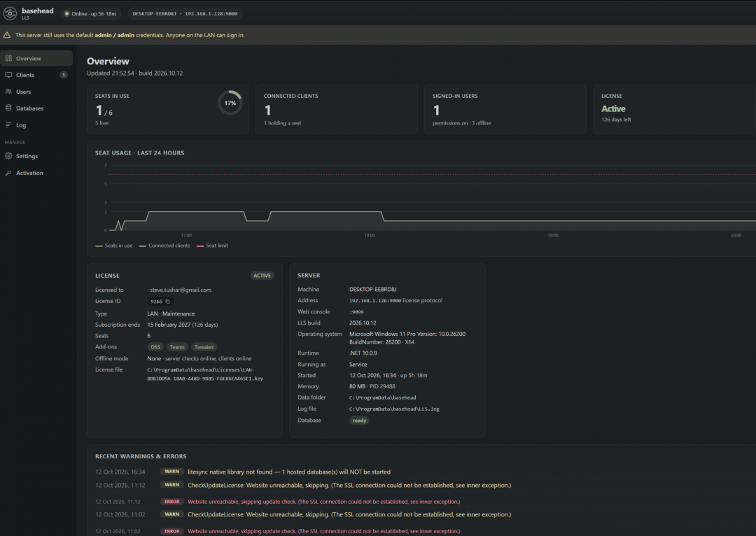Click the License Active card
The width and height of the screenshot is (756, 536).
pyautogui.click(x=674, y=109)
